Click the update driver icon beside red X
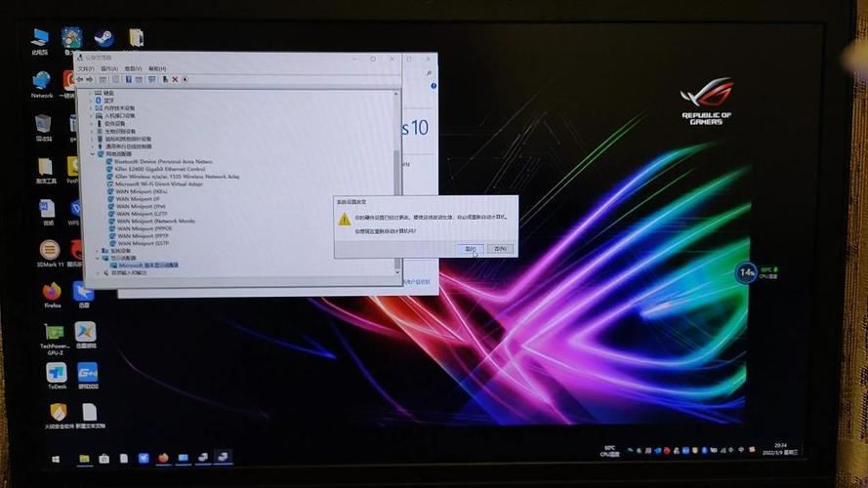Image resolution: width=868 pixels, height=488 pixels. pyautogui.click(x=165, y=79)
